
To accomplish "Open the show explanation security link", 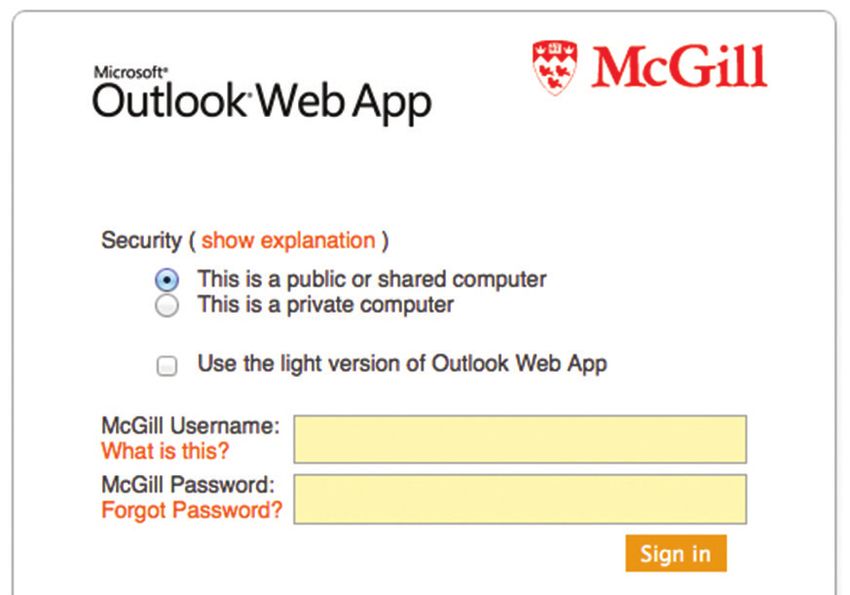I will [288, 240].
